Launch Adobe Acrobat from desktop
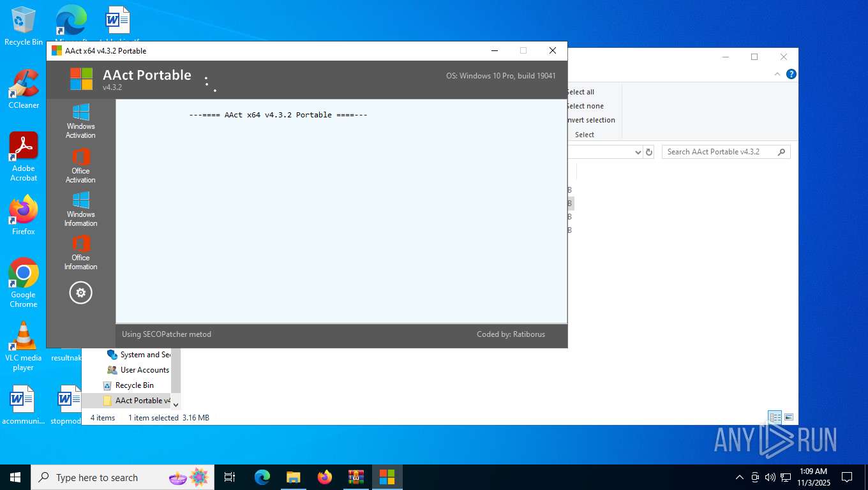 24,157
